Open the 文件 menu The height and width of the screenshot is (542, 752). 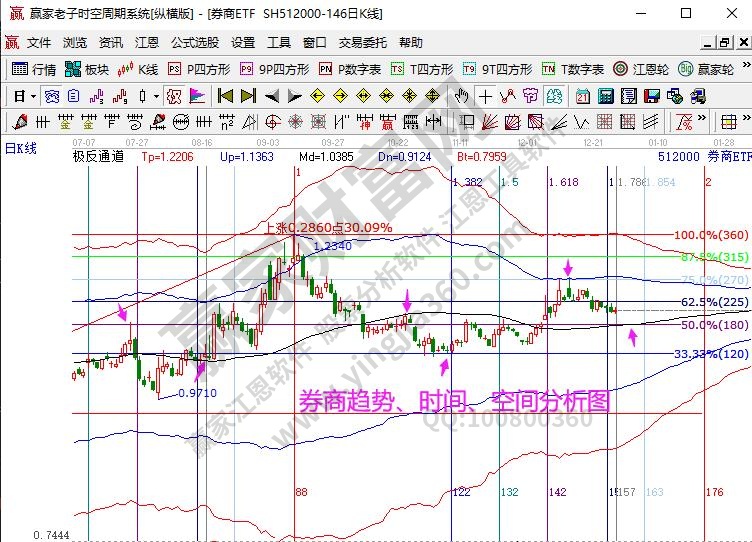click(38, 43)
